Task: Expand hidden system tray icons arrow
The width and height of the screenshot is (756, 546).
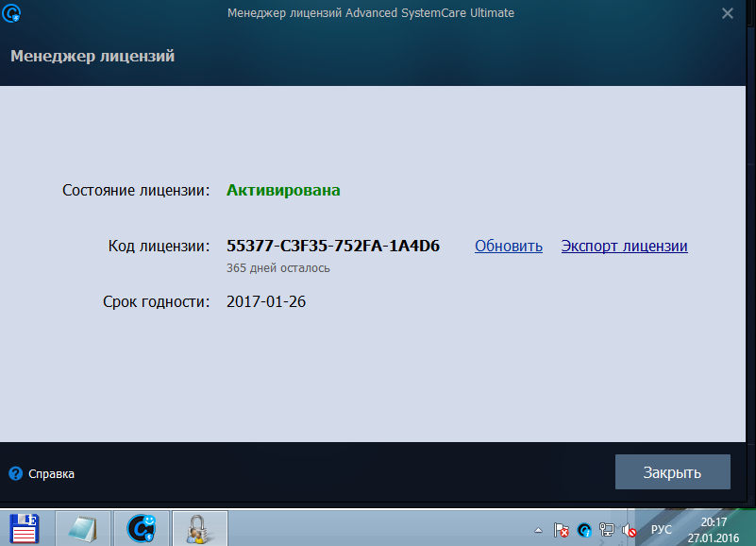Action: point(537,531)
